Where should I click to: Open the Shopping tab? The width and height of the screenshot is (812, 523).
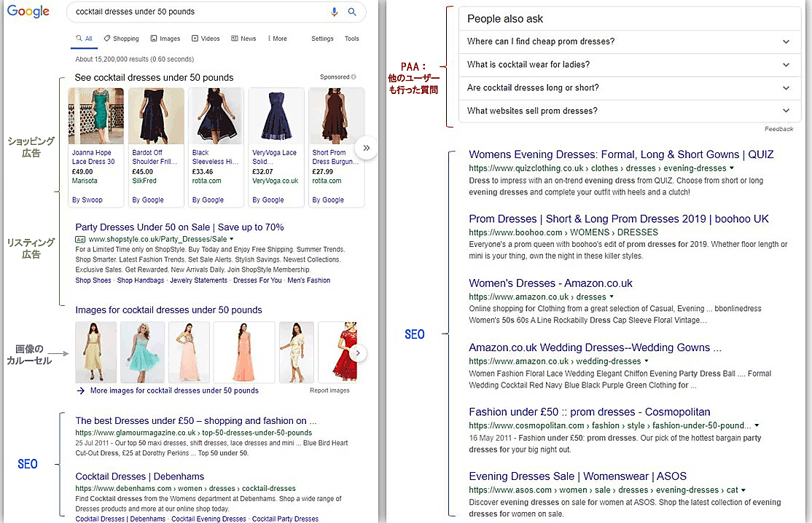pyautogui.click(x=121, y=39)
